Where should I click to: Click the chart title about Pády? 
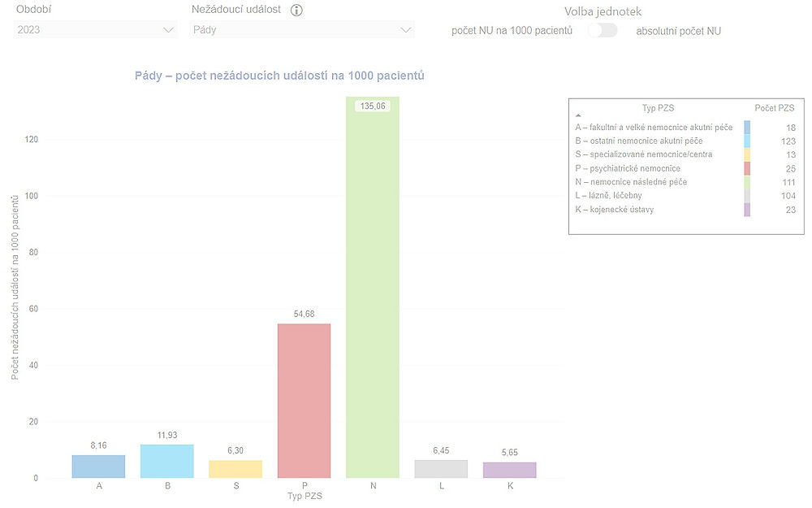(x=280, y=75)
